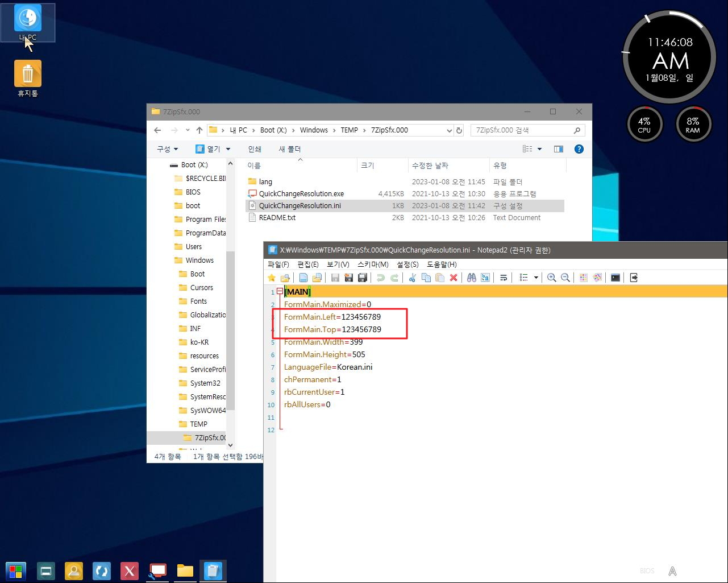Click the exit arrow icon in Notepad2 toolbar

click(634, 278)
